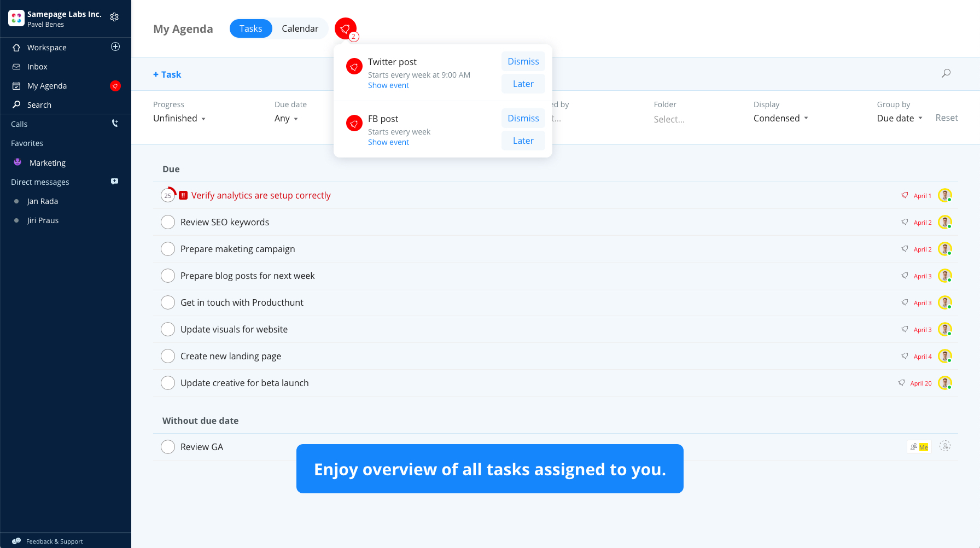Viewport: 980px width, 548px height.
Task: Click assignee avatar on Verify analytics row
Action: [x=945, y=195]
